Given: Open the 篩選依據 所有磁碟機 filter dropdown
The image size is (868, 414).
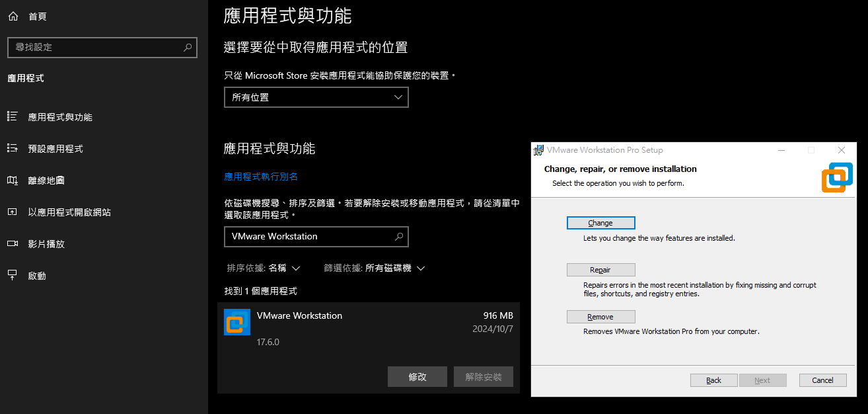Looking at the screenshot, I should pos(375,269).
